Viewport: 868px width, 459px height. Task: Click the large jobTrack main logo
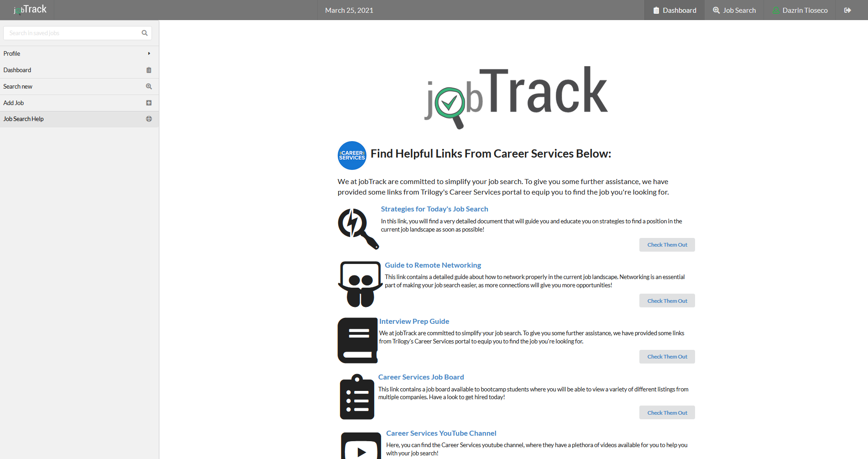pyautogui.click(x=516, y=97)
